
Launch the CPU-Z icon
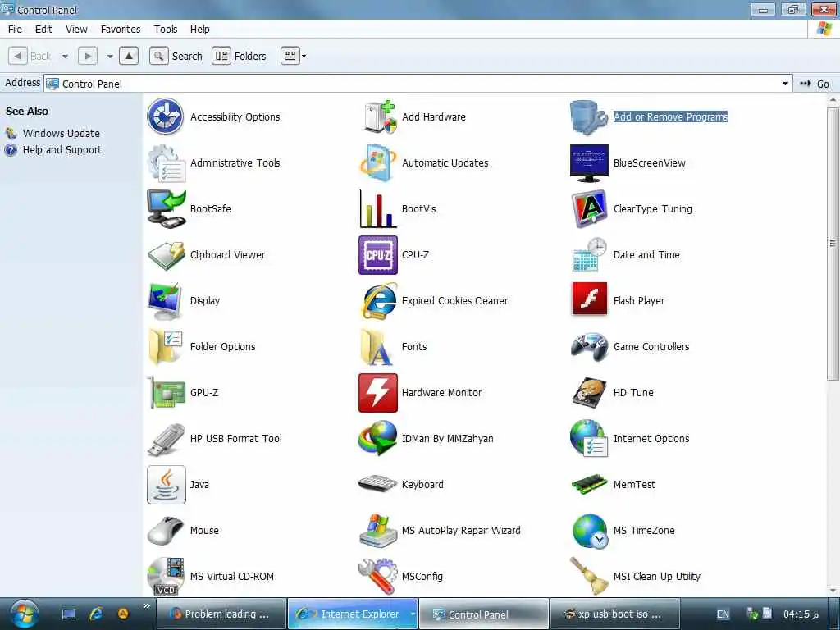click(x=377, y=255)
